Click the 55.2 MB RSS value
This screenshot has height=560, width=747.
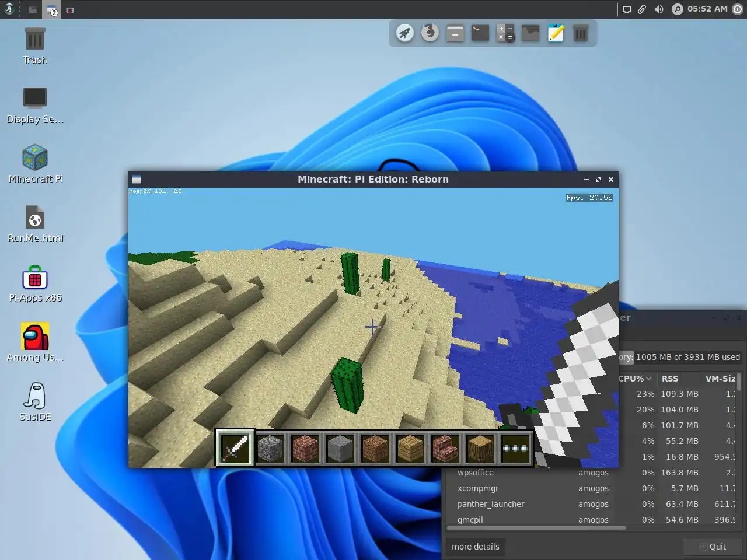(x=682, y=441)
